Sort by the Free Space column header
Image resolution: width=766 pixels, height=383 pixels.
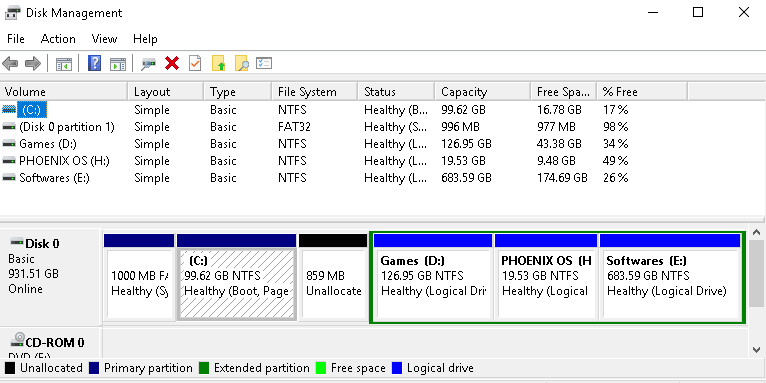[564, 91]
